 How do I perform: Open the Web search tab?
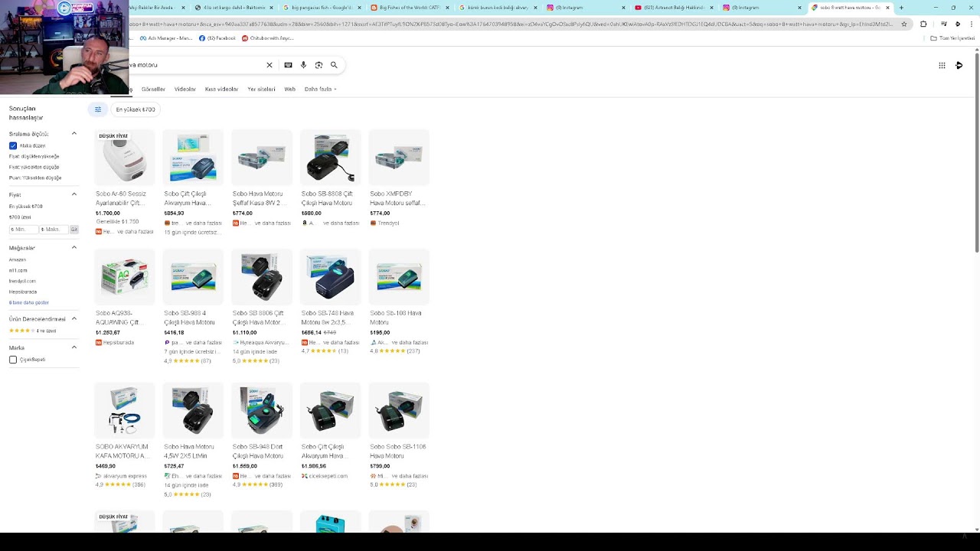pos(289,90)
